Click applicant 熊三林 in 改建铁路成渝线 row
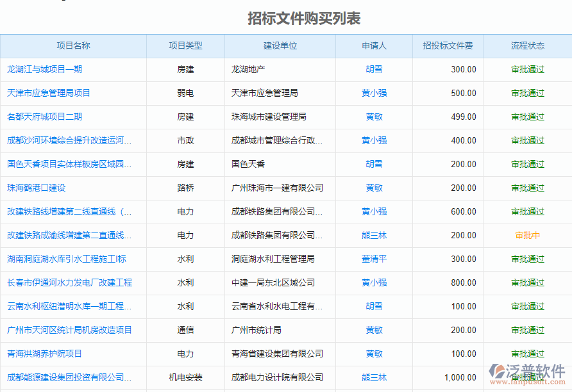This screenshot has height=392, width=572. [x=374, y=235]
